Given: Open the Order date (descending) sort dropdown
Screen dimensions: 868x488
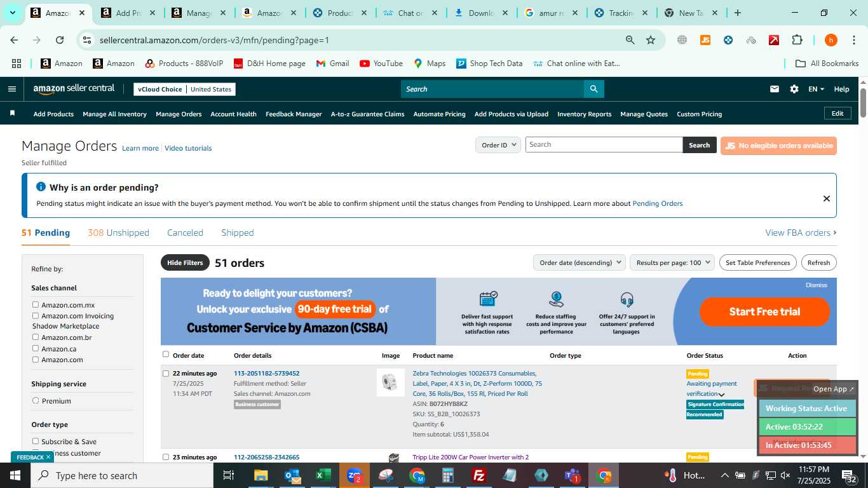Looking at the screenshot, I should (x=579, y=262).
